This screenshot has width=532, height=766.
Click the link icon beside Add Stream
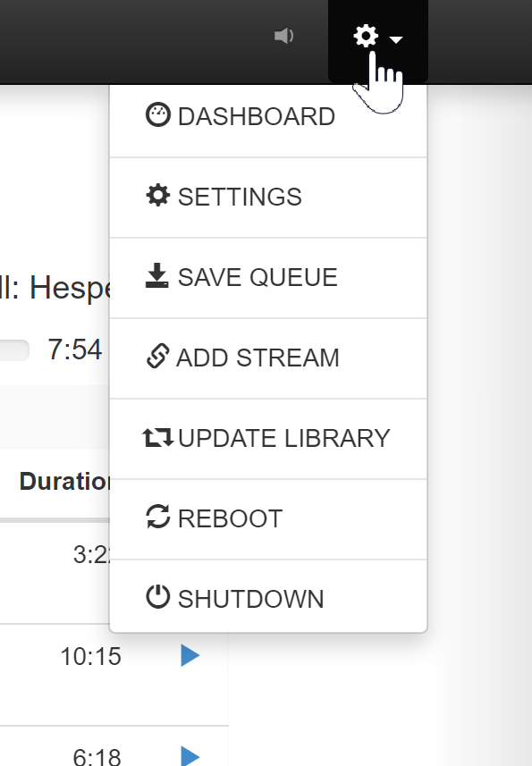(x=157, y=356)
